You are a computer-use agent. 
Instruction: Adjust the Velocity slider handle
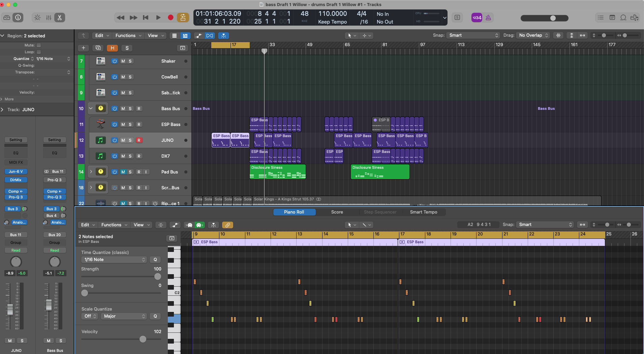point(143,339)
